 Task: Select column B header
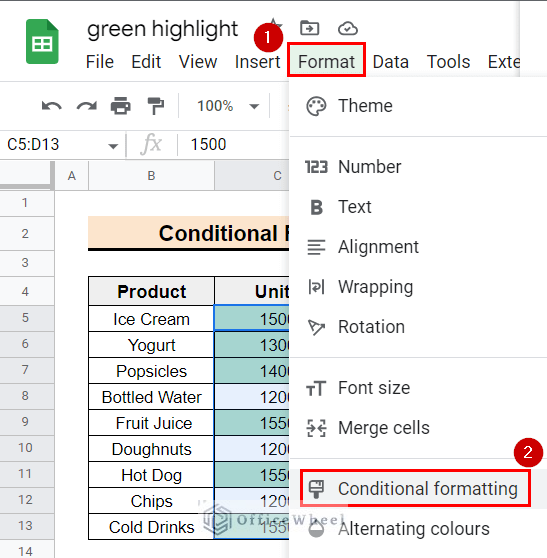coord(151,176)
